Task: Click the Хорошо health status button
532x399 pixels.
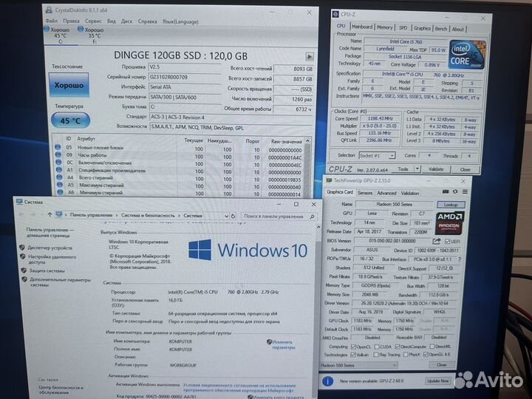Action: [x=69, y=85]
